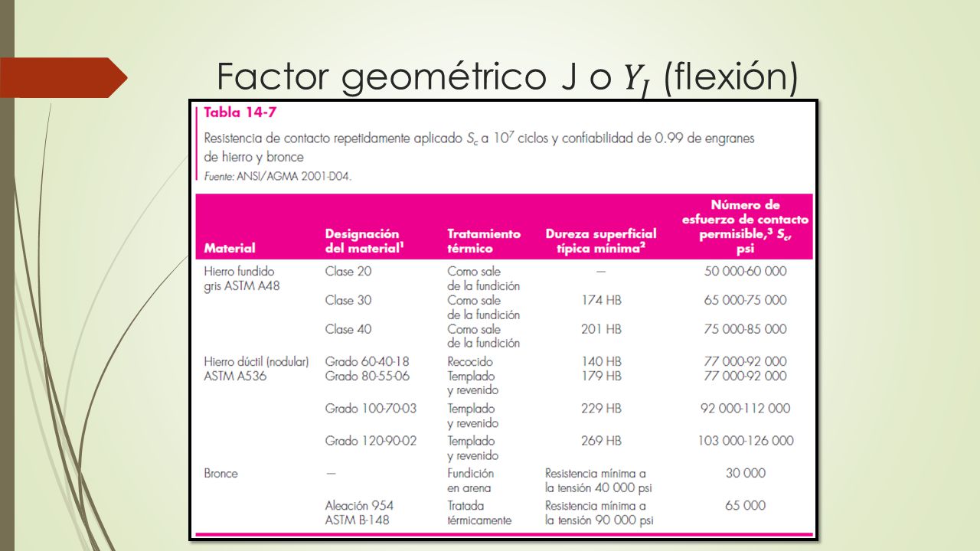
Task: Click the '269 HB' hardness value
Action: pos(602,441)
